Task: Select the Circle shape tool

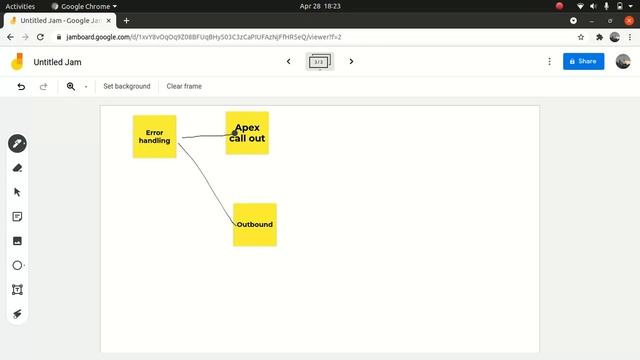Action: (x=17, y=265)
